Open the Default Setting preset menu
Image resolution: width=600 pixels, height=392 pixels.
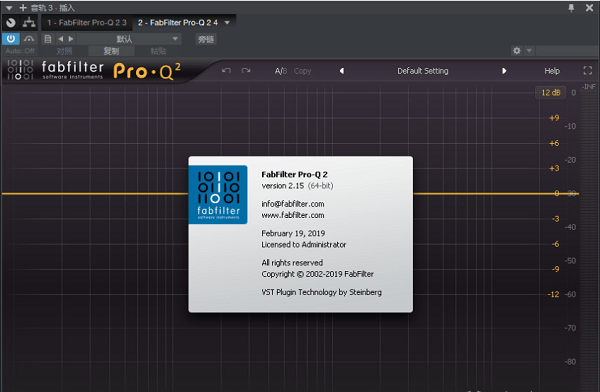coord(422,71)
